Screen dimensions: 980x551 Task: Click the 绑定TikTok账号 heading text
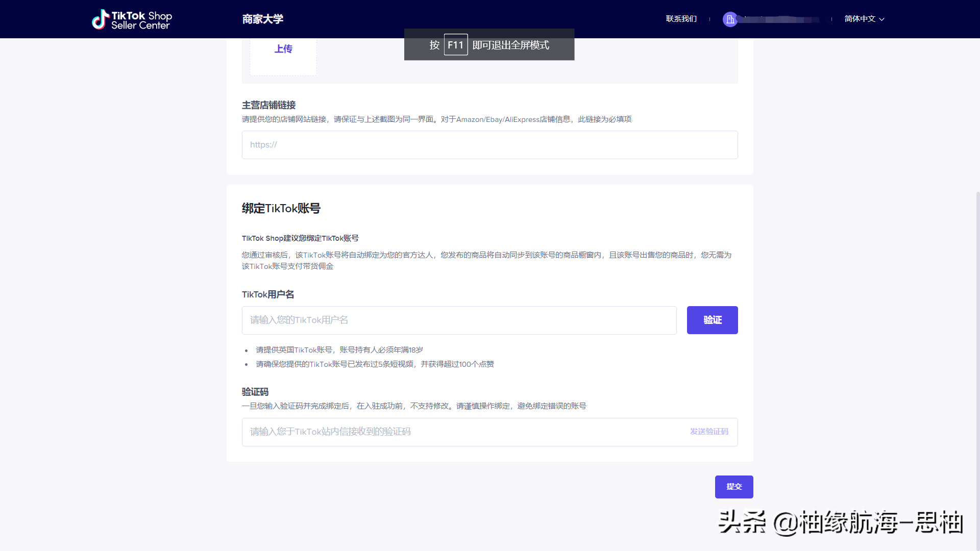click(x=281, y=208)
